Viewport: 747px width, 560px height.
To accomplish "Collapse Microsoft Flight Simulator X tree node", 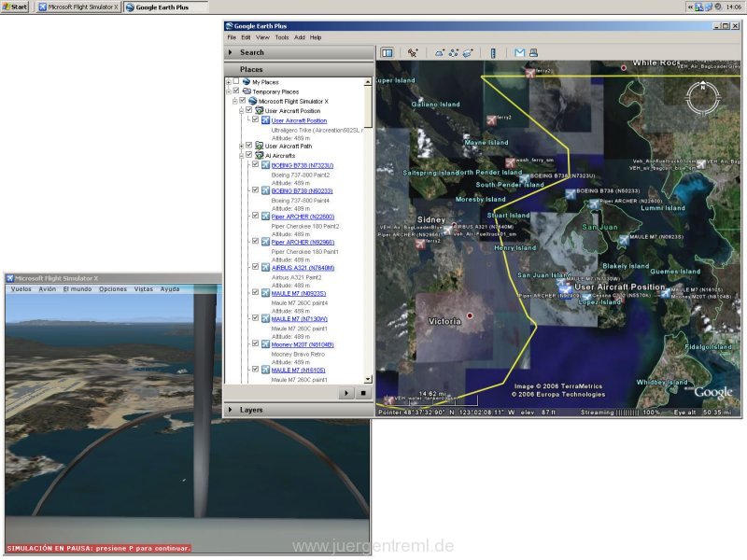I will (235, 101).
